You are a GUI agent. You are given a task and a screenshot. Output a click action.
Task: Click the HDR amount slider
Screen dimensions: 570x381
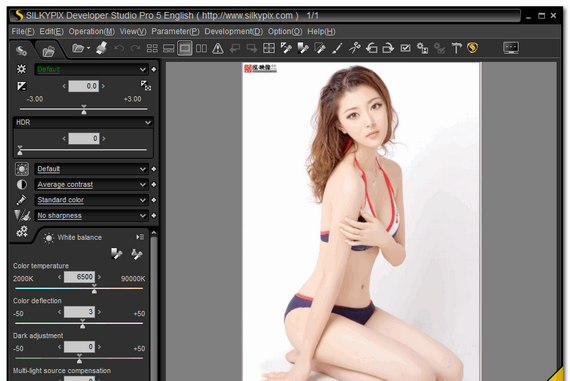pos(83,150)
